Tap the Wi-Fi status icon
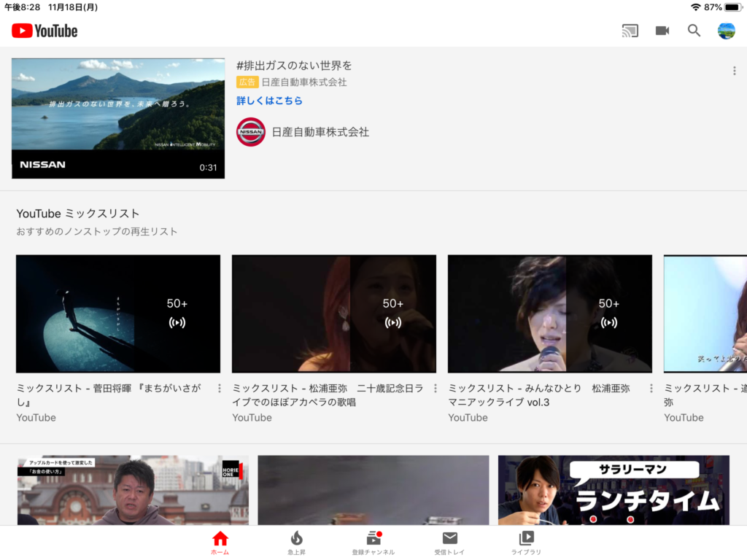This screenshot has width=747, height=560. pos(695,7)
